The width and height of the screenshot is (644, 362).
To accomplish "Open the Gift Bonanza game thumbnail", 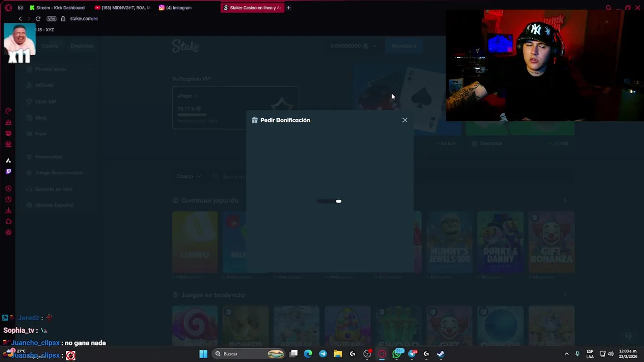I will pos(551,242).
